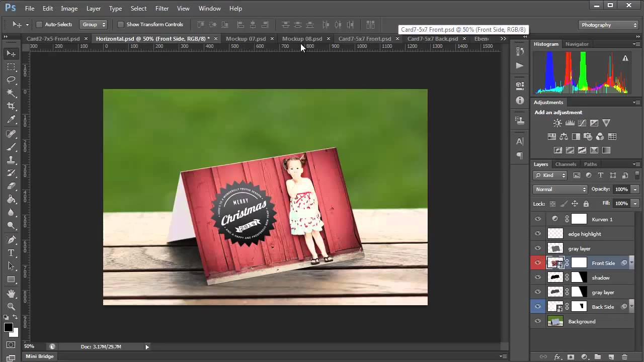The height and width of the screenshot is (362, 644).
Task: Select the Pen tool
Action: (11, 239)
